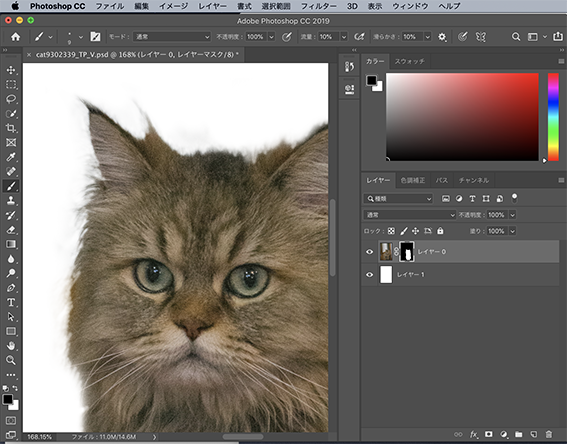Open the brush blend mode dropdown

coord(172,37)
